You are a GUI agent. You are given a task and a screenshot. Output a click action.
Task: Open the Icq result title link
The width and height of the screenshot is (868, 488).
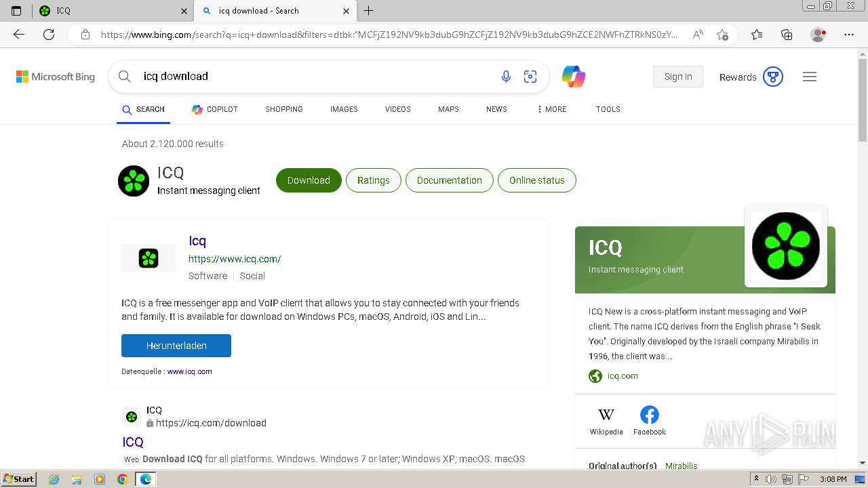pyautogui.click(x=197, y=241)
